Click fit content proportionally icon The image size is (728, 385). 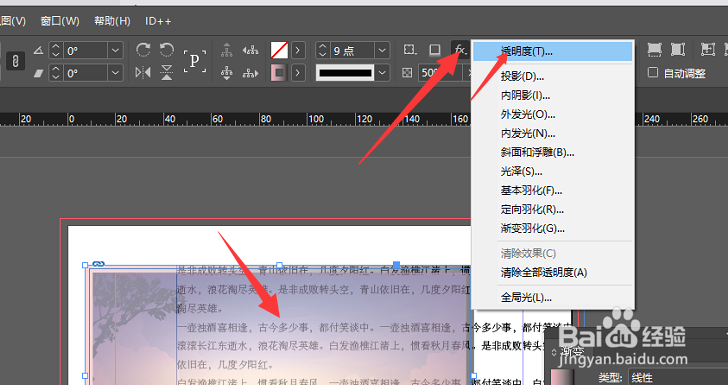point(678,49)
